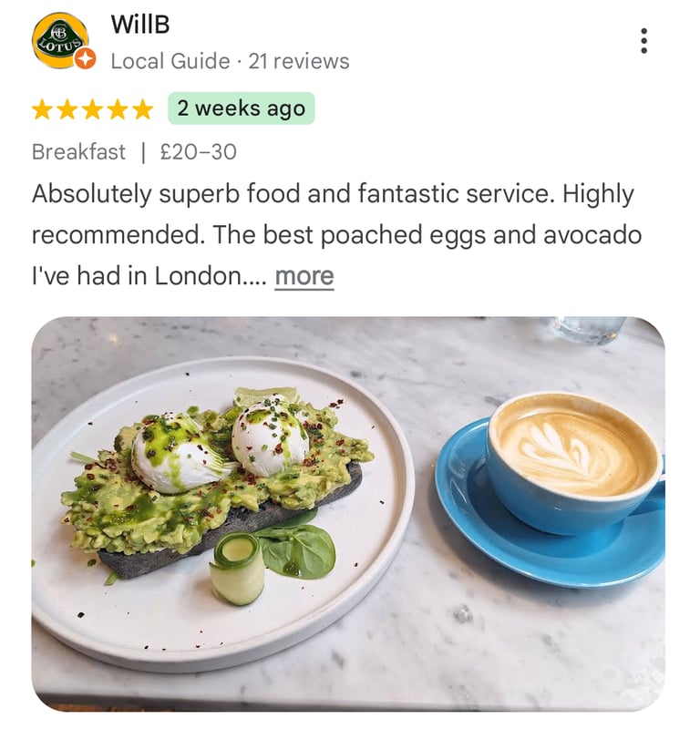This screenshot has height=729, width=700.
Task: Click the fifth gold rating star
Action: (x=142, y=109)
